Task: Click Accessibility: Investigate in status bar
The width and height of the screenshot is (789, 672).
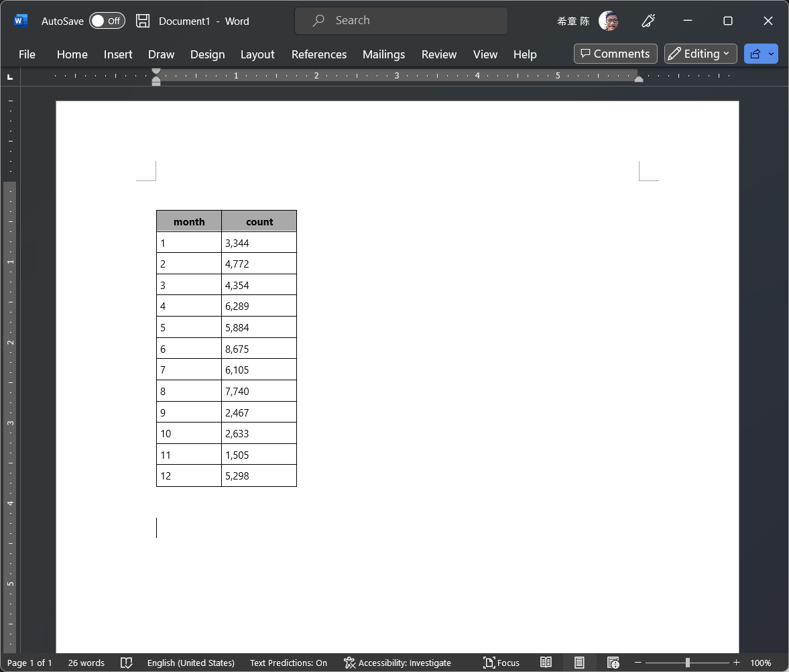Action: point(398,663)
